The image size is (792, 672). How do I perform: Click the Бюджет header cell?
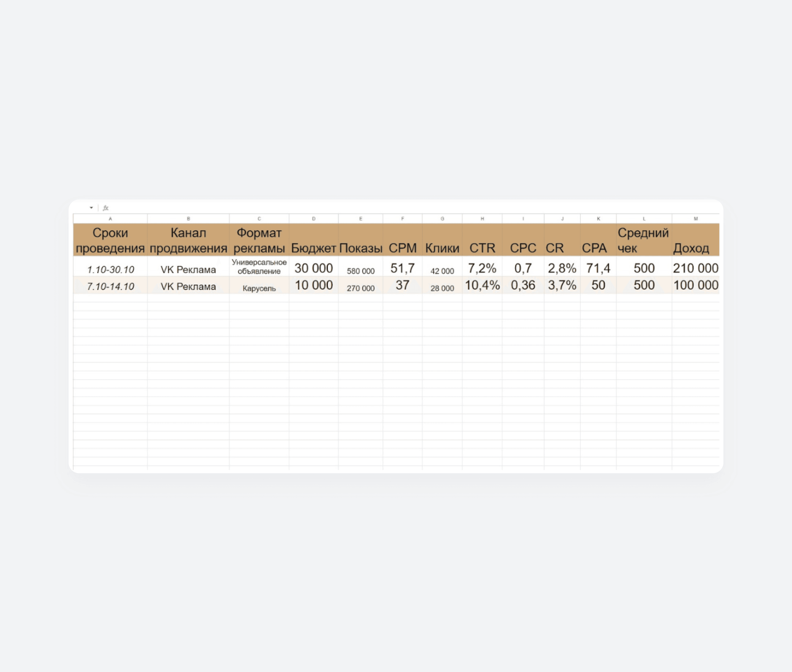coord(314,240)
